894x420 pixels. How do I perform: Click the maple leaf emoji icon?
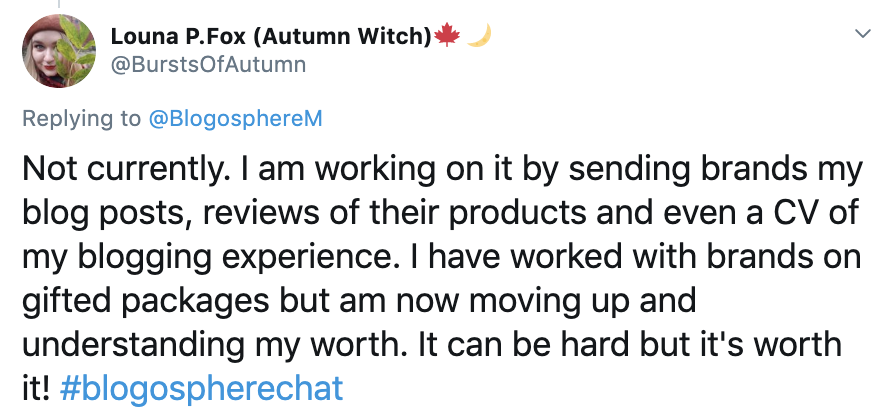pyautogui.click(x=446, y=36)
